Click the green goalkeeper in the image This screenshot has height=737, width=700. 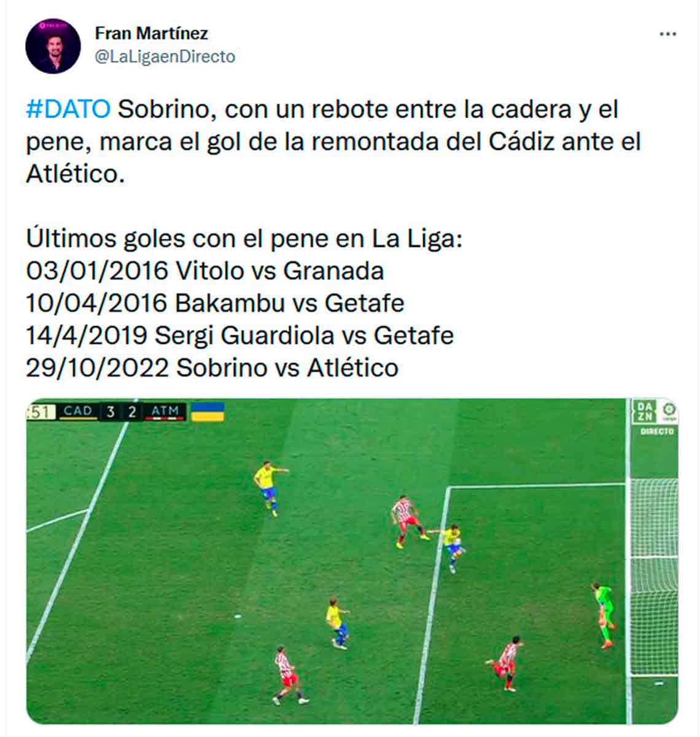pyautogui.click(x=604, y=615)
